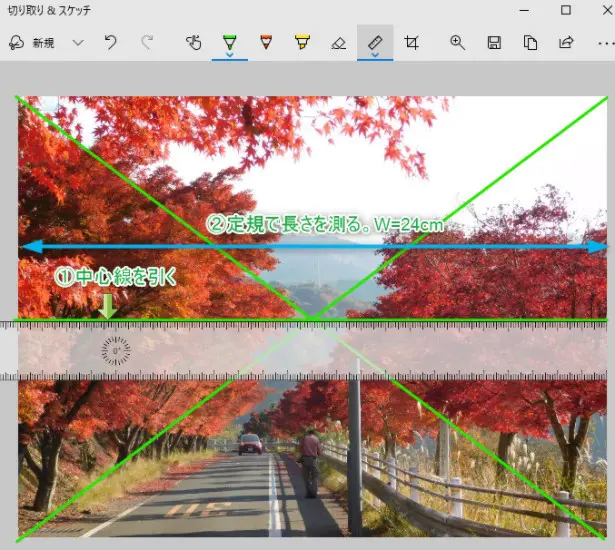Minimize the Snip & Sketch window

(x=524, y=10)
